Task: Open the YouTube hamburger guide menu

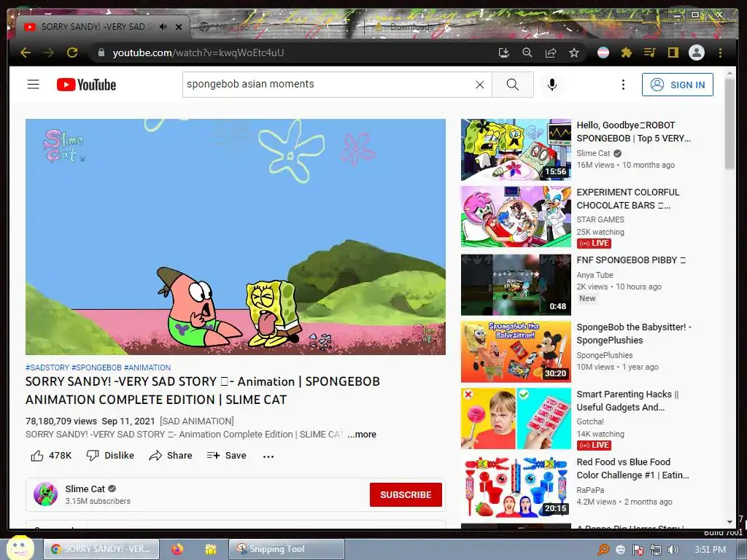Action: tap(33, 85)
